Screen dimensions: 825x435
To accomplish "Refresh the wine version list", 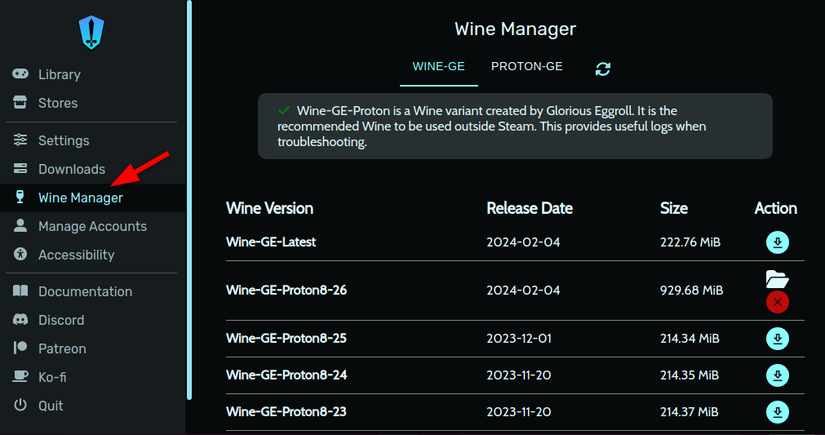I will tap(603, 68).
